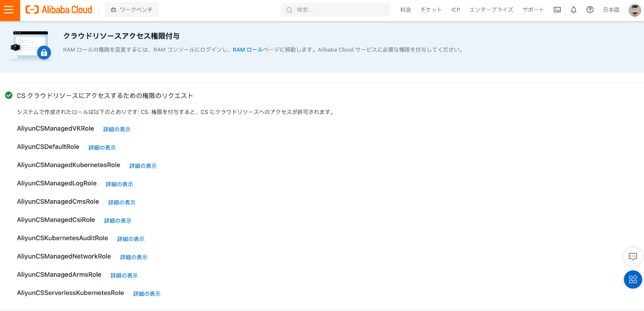Open the orange hamburger navigation menu
Screen dimensions: 644x311
pos(10,10)
